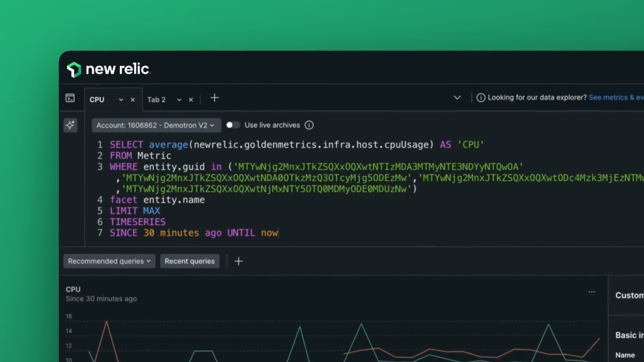Screen dimensions: 644x362
Task: Click the live archives info icon
Action: [309, 125]
